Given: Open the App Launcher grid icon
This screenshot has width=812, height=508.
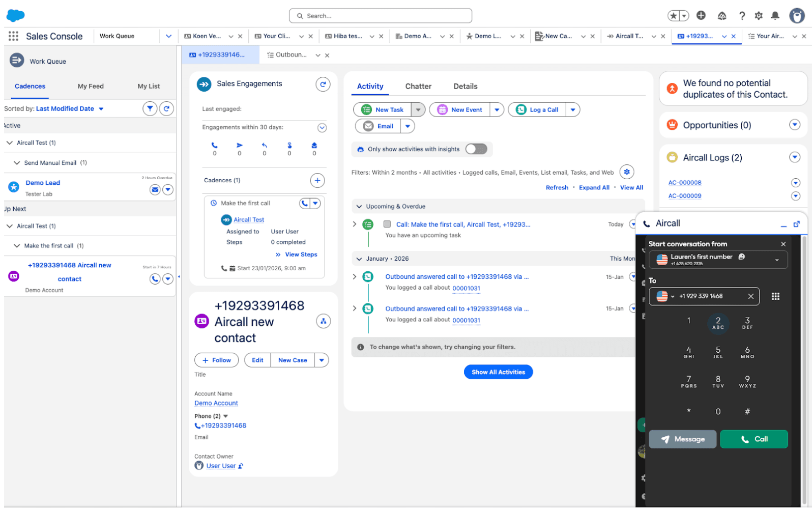Looking at the screenshot, I should [13, 36].
